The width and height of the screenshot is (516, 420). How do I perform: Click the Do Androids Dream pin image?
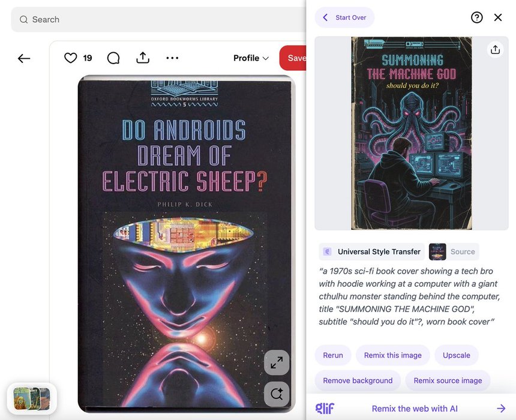point(186,244)
